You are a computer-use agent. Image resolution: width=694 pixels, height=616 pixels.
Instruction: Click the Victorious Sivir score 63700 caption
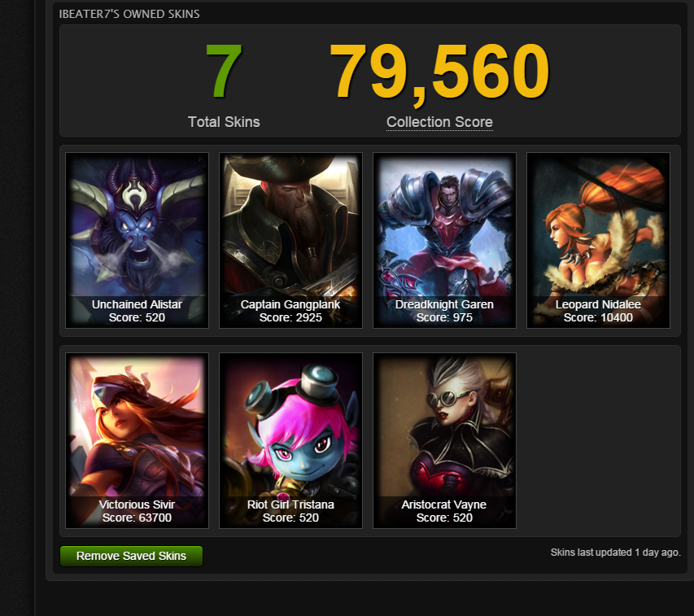[137, 518]
